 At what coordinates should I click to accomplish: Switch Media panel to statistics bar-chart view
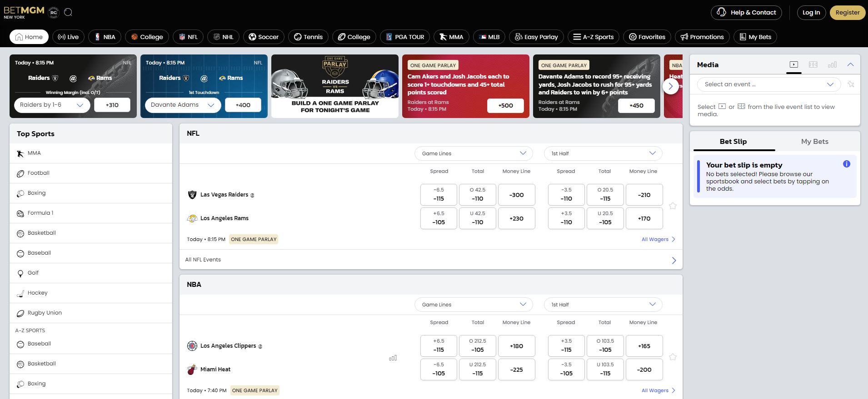pyautogui.click(x=832, y=65)
